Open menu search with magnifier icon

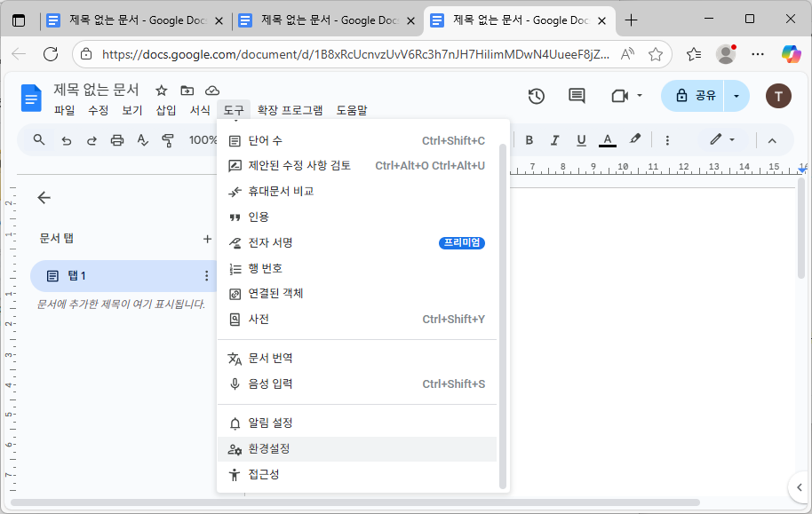37,139
